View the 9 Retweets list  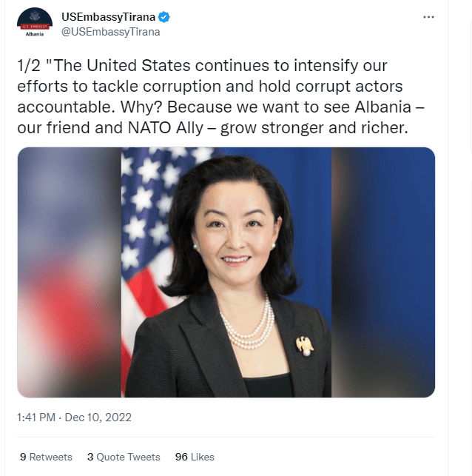coord(46,457)
